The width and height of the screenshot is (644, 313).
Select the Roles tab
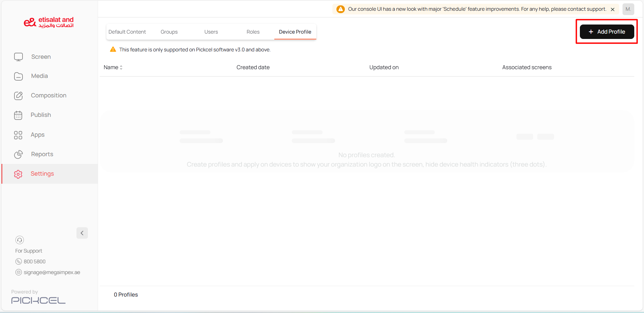click(x=253, y=32)
